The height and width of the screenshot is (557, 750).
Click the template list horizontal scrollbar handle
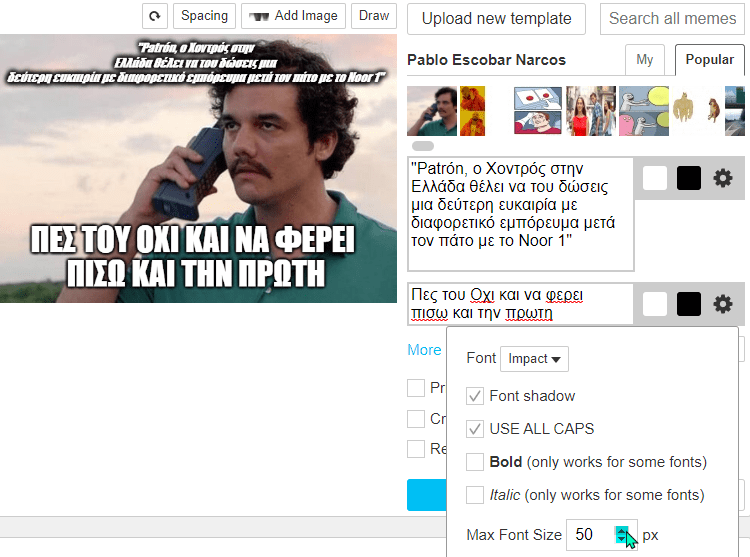[x=423, y=146]
